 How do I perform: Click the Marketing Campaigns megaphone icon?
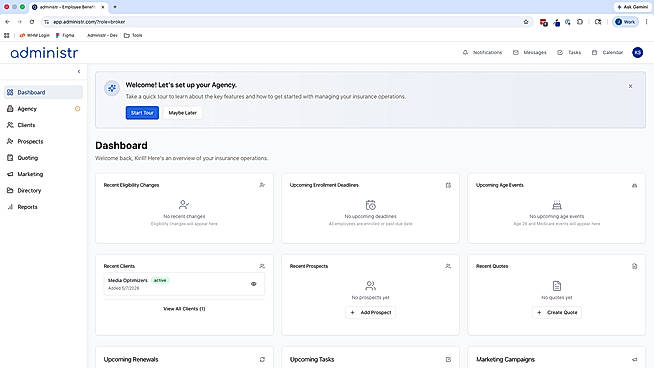coord(634,359)
